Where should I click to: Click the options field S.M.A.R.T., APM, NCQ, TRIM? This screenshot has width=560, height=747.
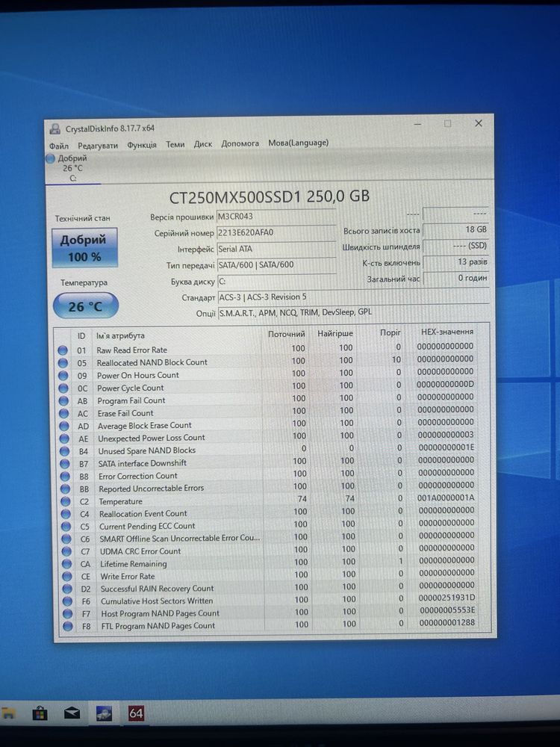click(353, 312)
